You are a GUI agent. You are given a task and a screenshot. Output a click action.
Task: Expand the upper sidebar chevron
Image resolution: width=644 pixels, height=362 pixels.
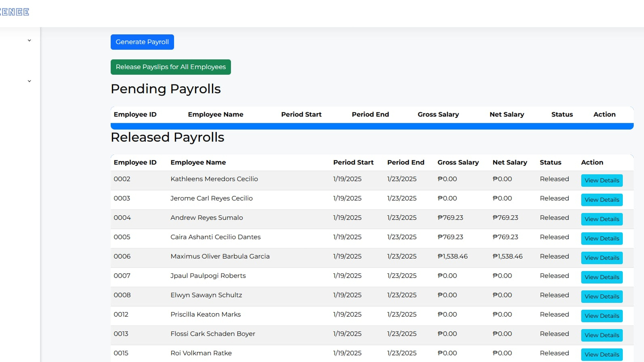coord(29,40)
